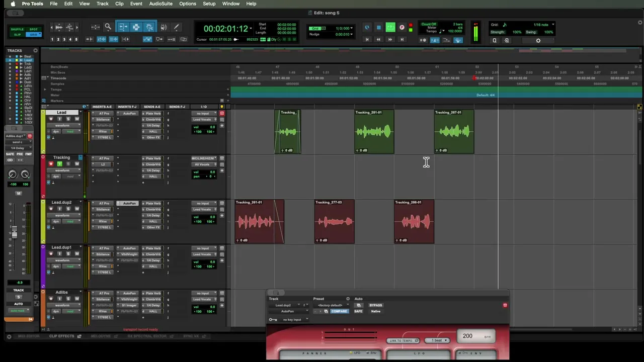
Task: Open plugin preset factory default dropdown
Action: (331, 305)
